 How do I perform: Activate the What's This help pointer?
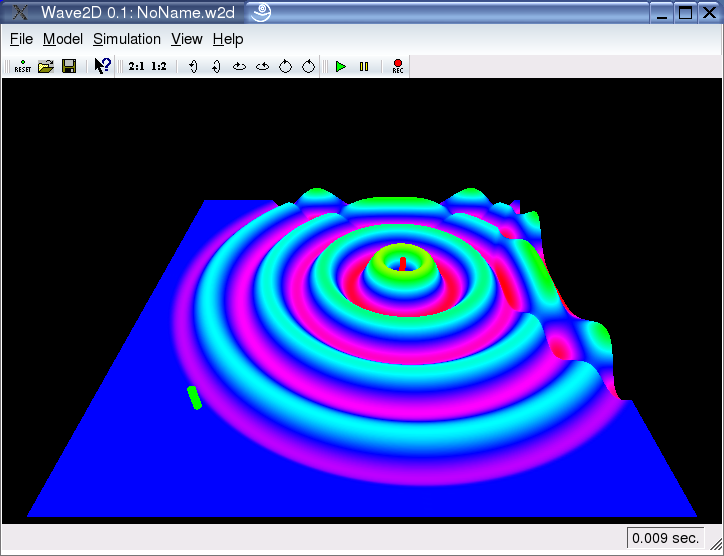pyautogui.click(x=102, y=67)
